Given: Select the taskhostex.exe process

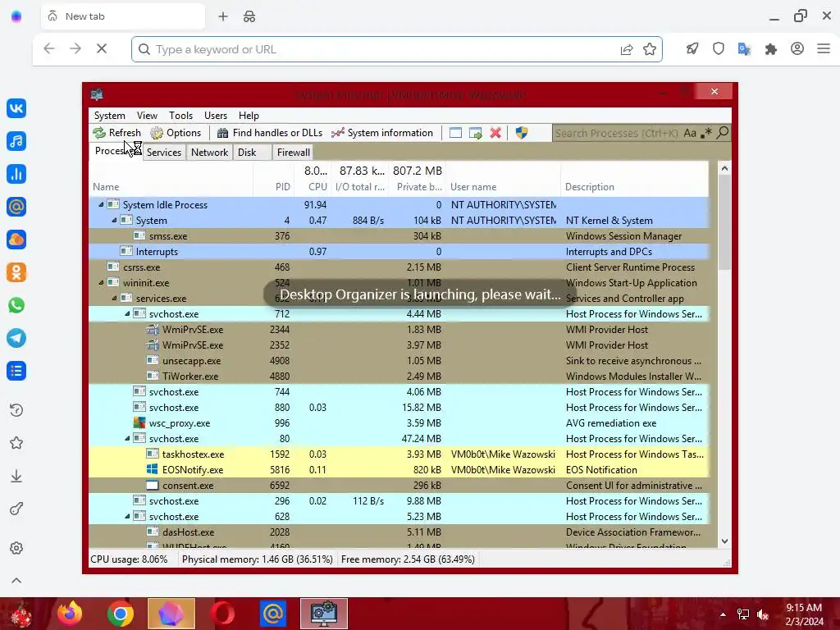Looking at the screenshot, I should 399,454.
